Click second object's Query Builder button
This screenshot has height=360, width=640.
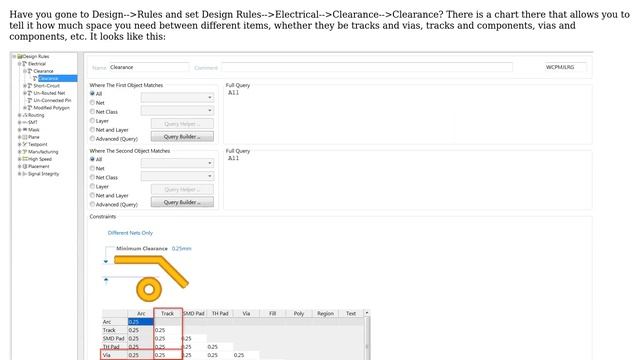[x=182, y=202]
